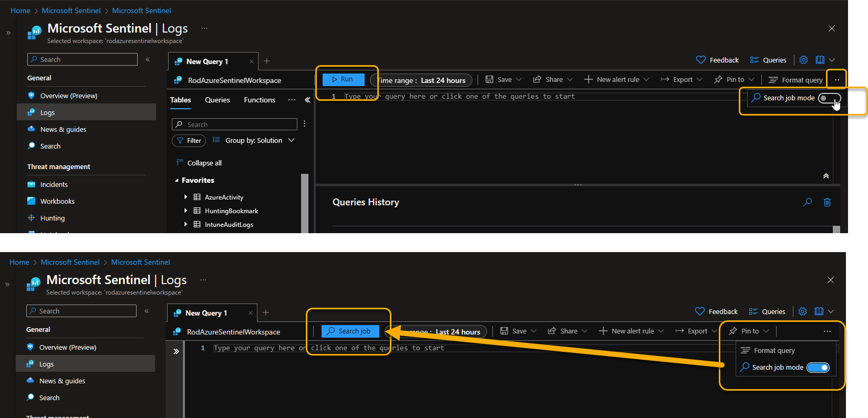Open settings gear in upper screenshot
The image size is (868, 418).
click(x=803, y=60)
